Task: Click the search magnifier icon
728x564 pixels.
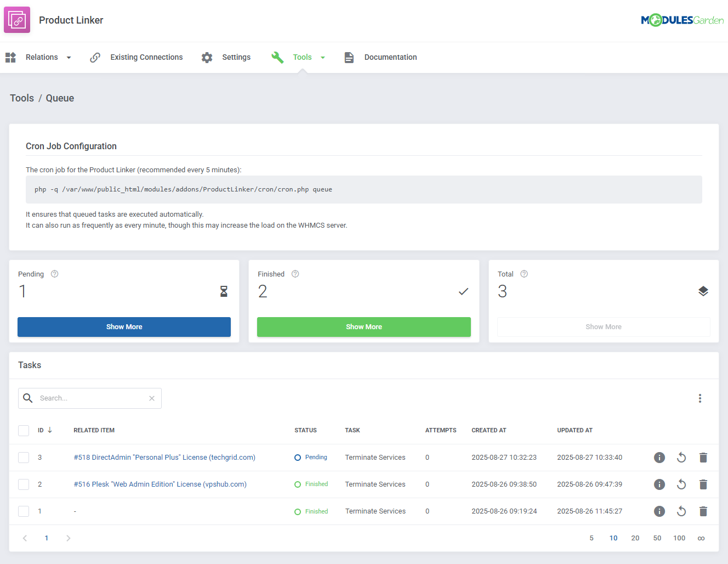Action: coord(27,398)
